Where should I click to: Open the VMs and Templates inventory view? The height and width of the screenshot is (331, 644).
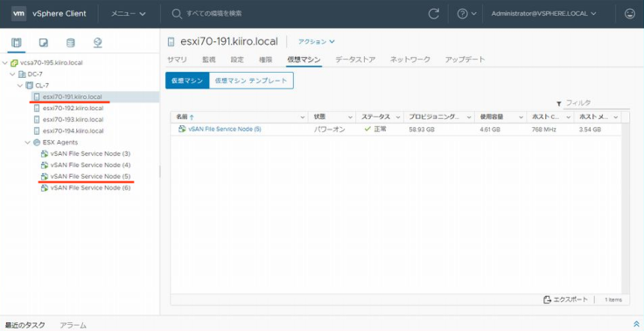(44, 43)
